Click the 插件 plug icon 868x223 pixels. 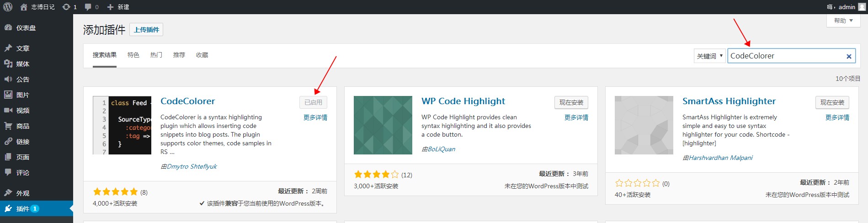(x=8, y=208)
